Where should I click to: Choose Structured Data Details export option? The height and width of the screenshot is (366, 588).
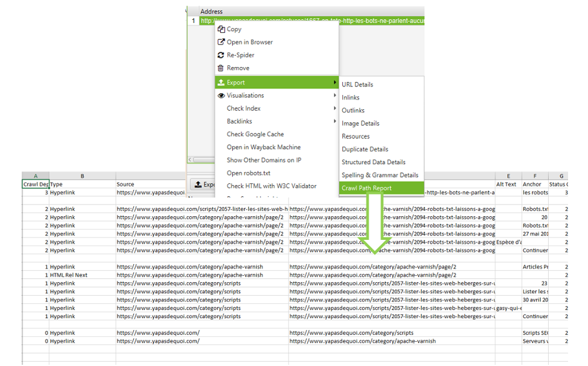(x=373, y=162)
